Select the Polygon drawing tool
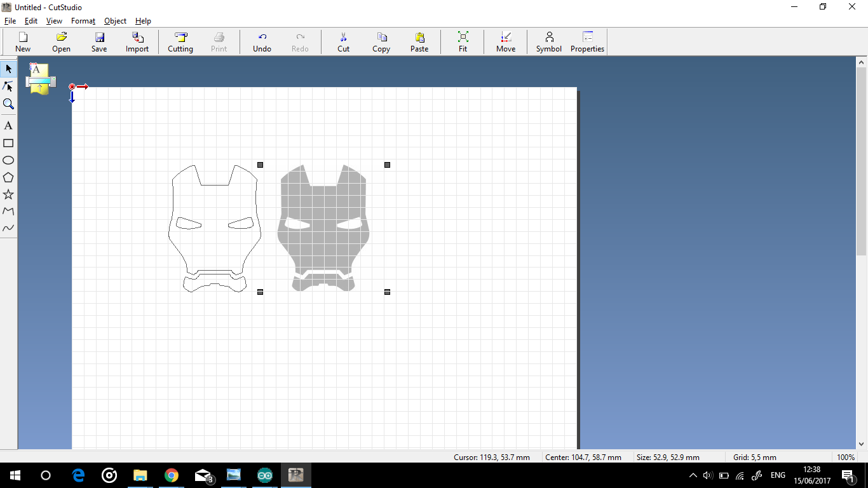 tap(8, 177)
